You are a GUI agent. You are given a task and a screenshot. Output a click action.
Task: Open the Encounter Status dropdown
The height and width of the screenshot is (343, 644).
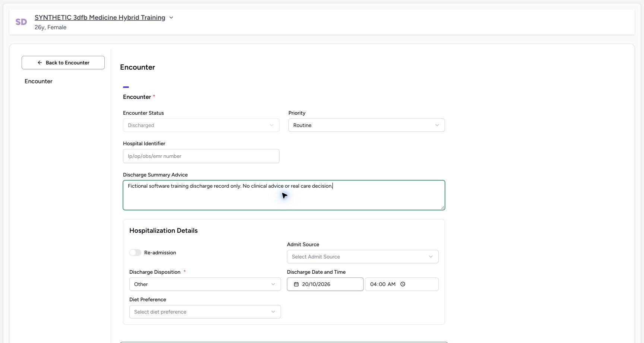(x=201, y=125)
